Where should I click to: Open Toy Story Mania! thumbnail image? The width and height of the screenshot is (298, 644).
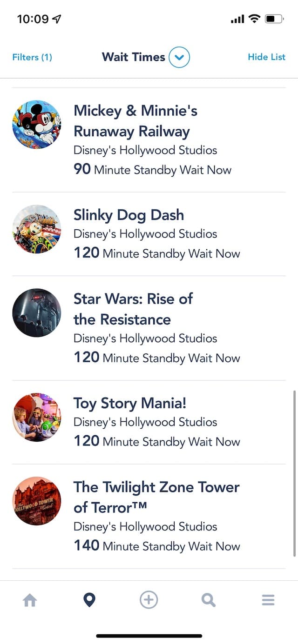tap(36, 417)
